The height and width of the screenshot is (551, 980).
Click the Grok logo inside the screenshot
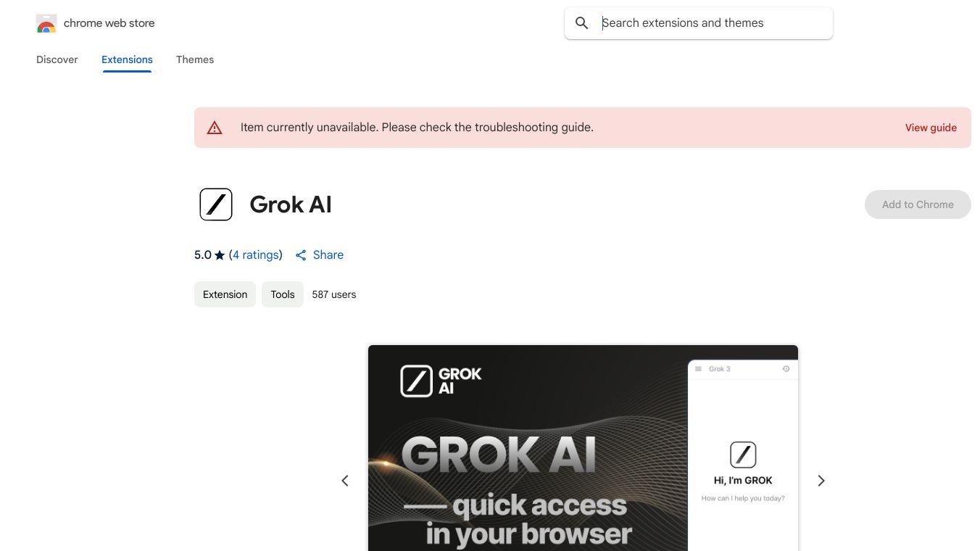[417, 381]
